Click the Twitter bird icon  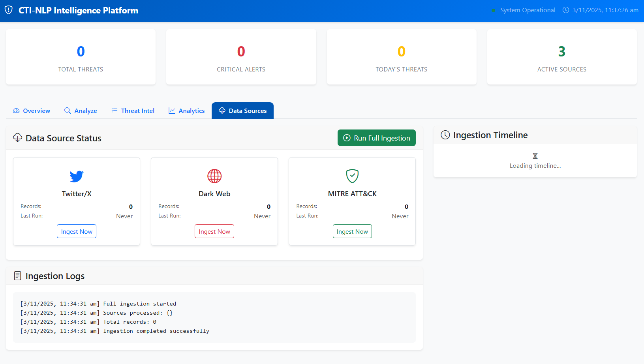coord(77,176)
